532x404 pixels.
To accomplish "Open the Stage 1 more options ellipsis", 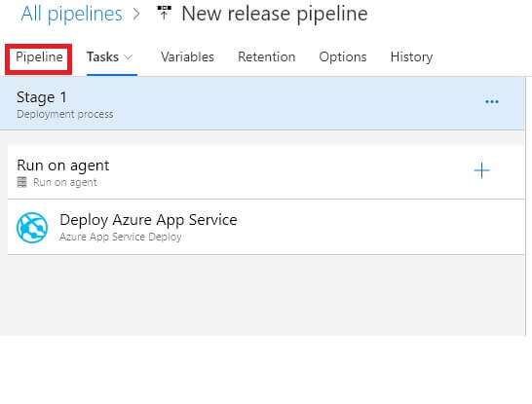I will 492,101.
